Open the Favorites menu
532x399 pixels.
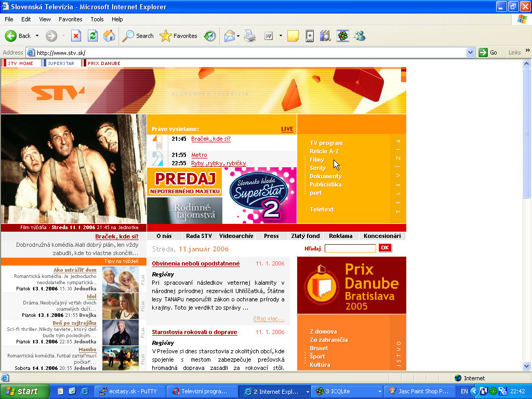[x=70, y=19]
